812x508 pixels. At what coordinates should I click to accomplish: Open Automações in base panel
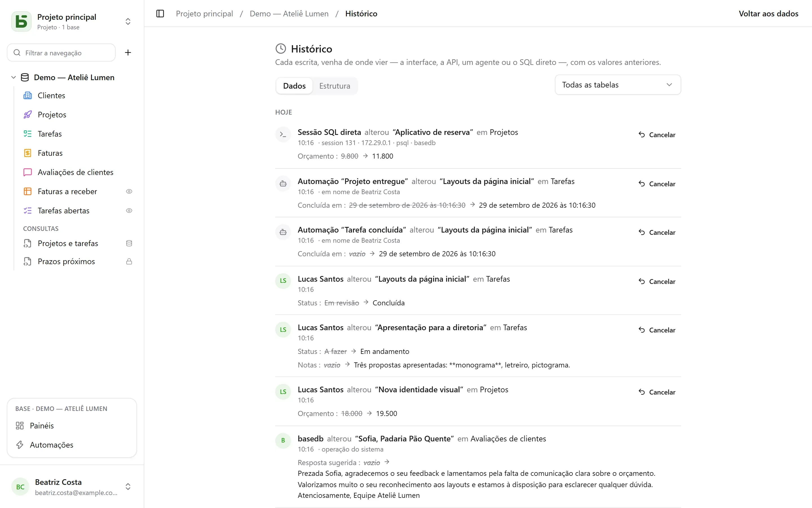[72, 445]
